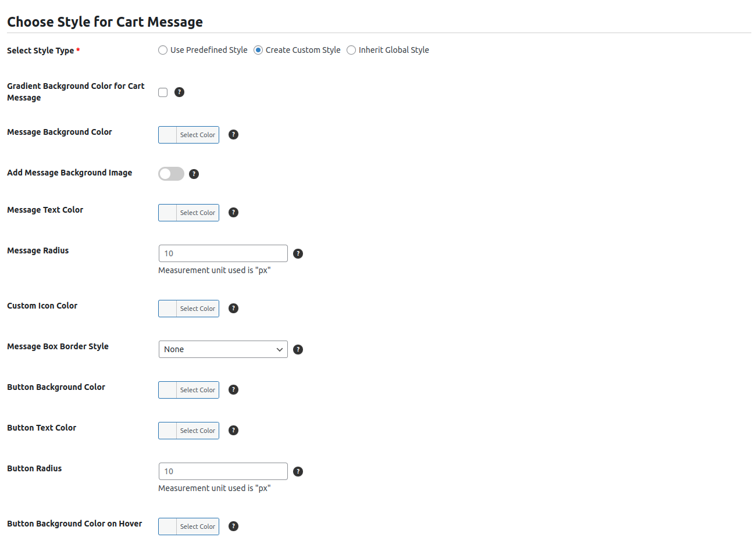
Task: Click help icon next to Custom Icon Color
Action: pyautogui.click(x=233, y=309)
